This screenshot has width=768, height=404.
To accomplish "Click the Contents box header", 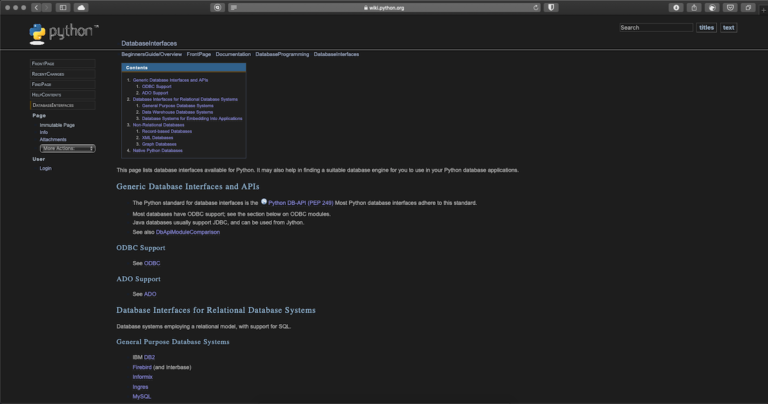I will 184,68.
